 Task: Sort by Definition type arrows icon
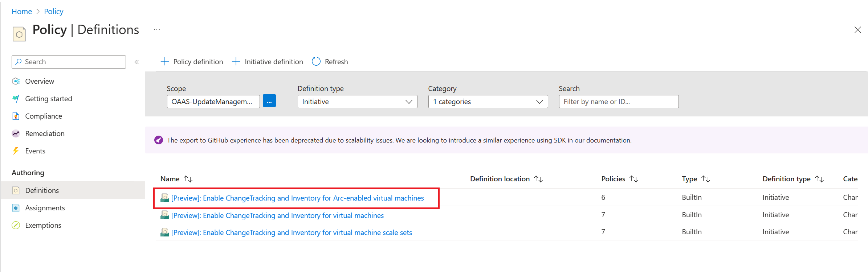[819, 179]
